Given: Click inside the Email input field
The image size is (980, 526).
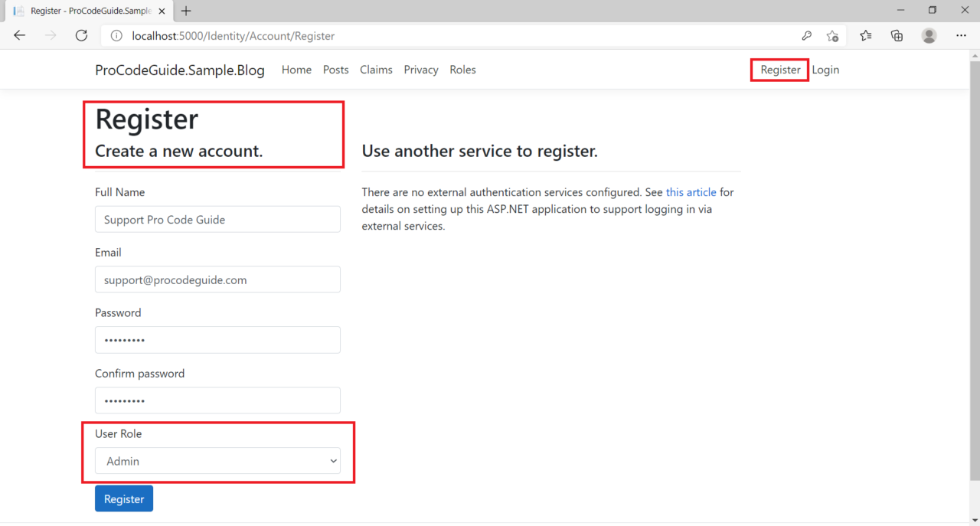Looking at the screenshot, I should (x=217, y=279).
